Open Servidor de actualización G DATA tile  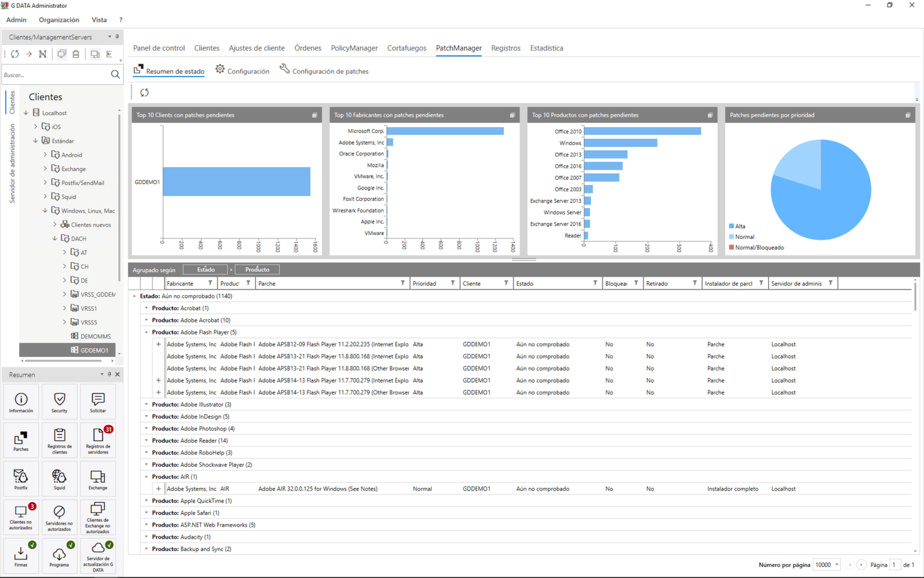[x=98, y=556]
